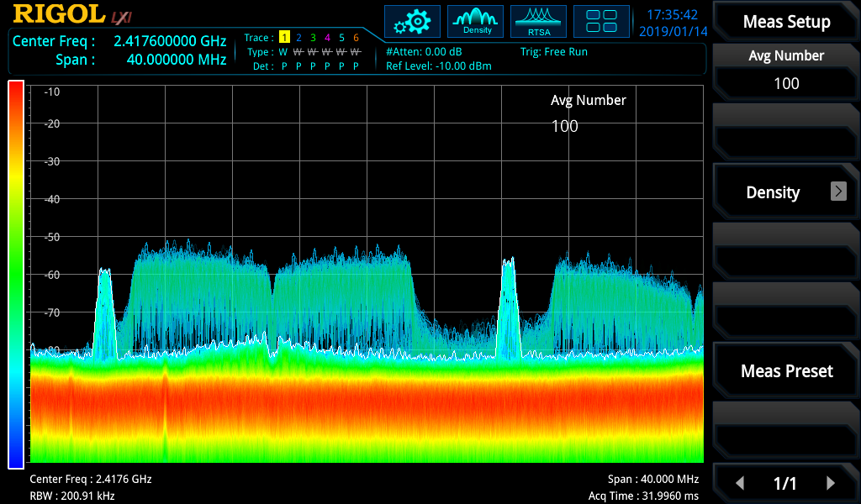Image resolution: width=861 pixels, height=504 pixels.
Task: Open the settings gear icon
Action: (x=412, y=22)
